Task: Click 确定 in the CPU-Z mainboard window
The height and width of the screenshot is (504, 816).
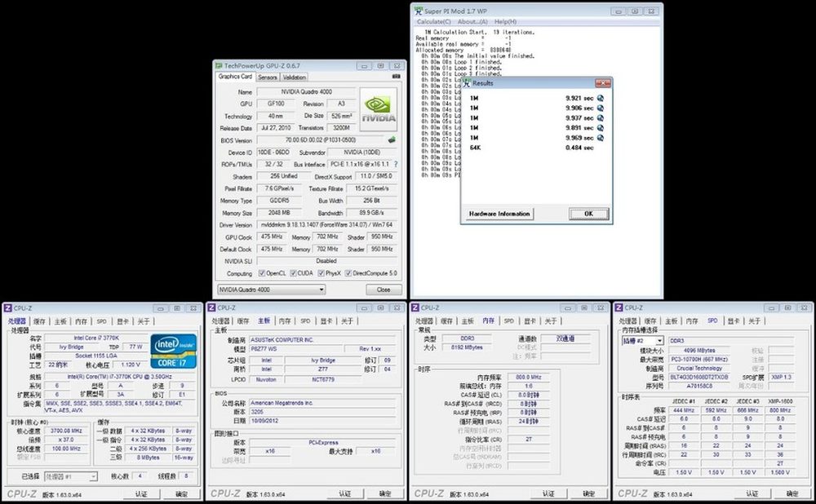Action: [x=385, y=493]
